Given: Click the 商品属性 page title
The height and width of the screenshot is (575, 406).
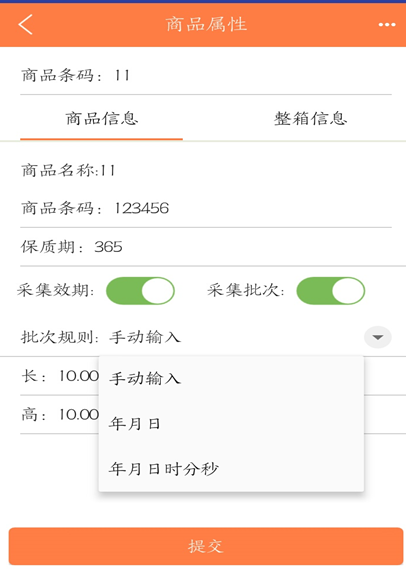Looking at the screenshot, I should (x=206, y=25).
